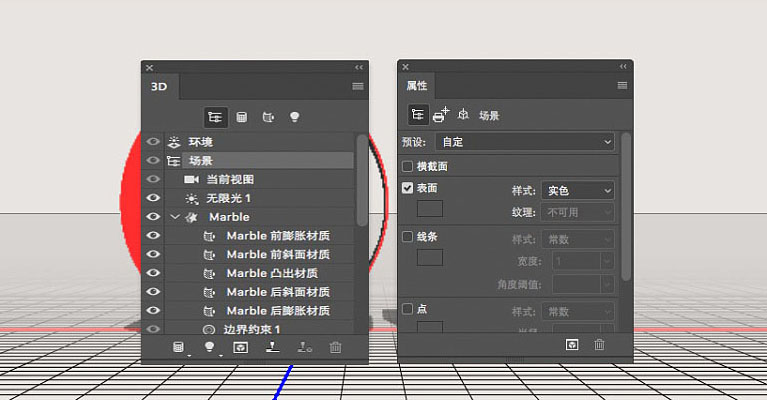Hide Marble 前斜面材质

coord(153,254)
